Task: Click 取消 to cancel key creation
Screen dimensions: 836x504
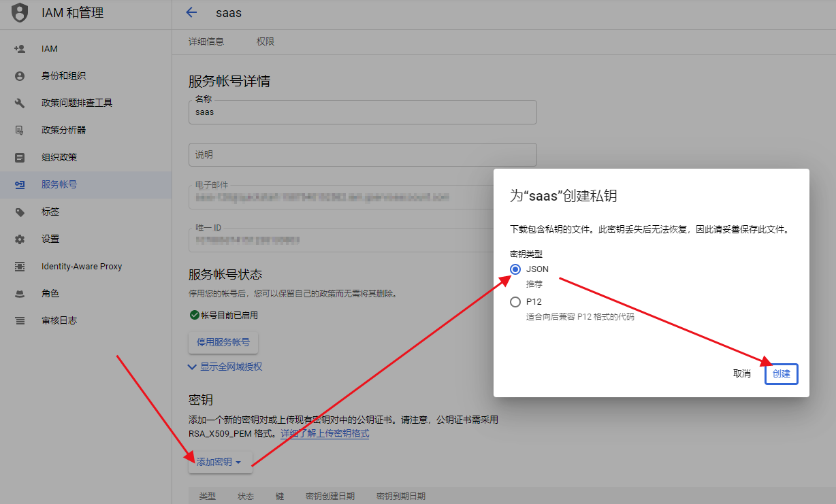Action: pos(742,373)
